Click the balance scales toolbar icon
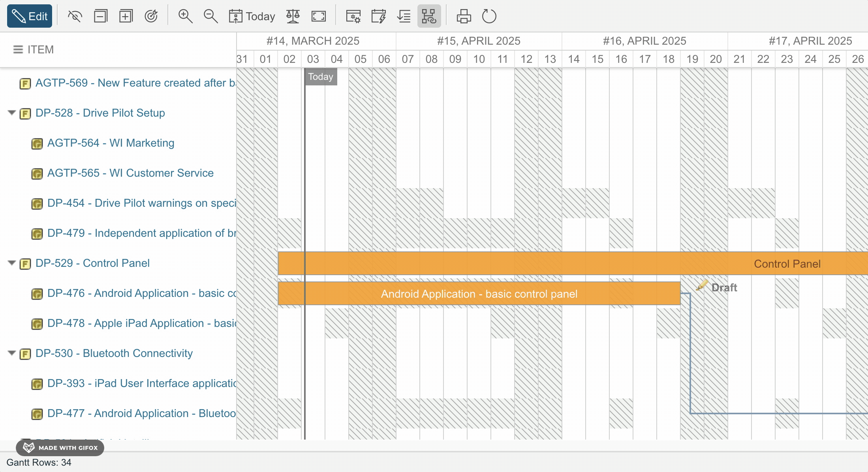The height and width of the screenshot is (472, 868). (x=293, y=16)
